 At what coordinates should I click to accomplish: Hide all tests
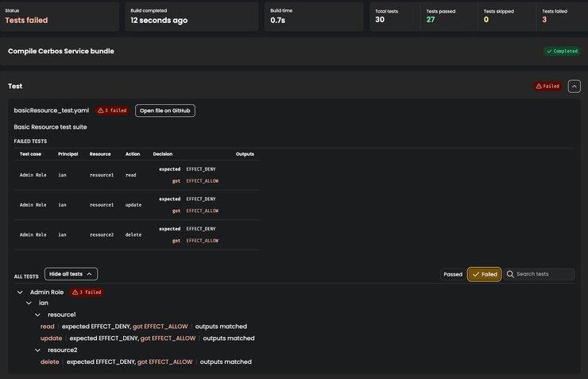(x=71, y=274)
